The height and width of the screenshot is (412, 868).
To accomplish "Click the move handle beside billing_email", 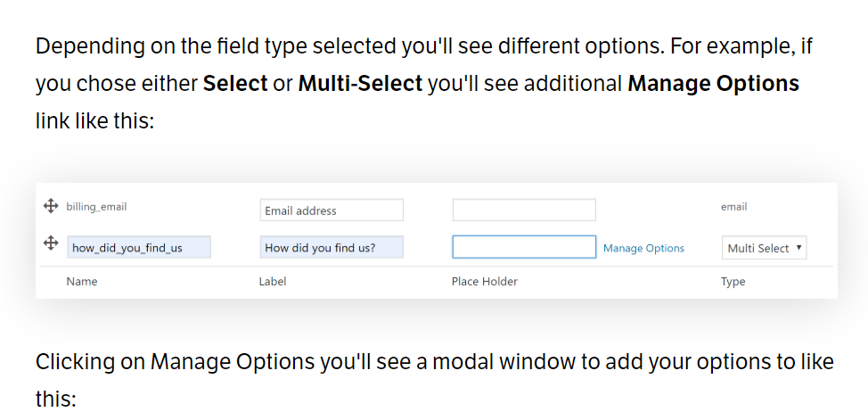I will coord(51,207).
